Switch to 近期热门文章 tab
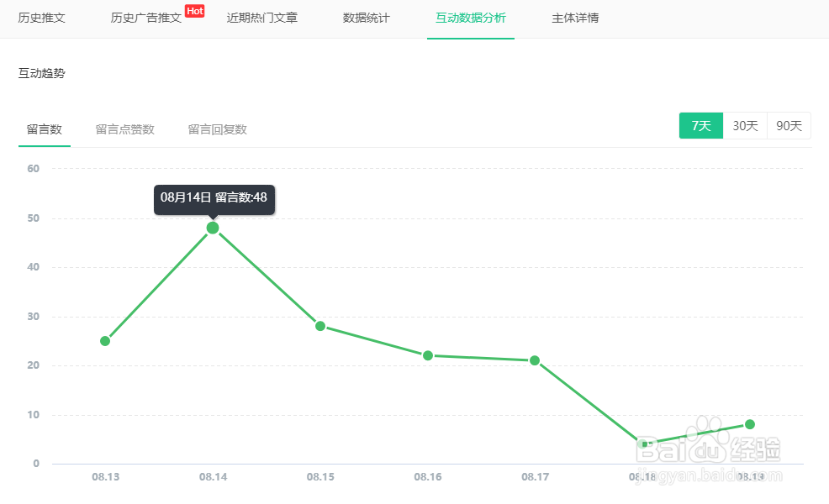The width and height of the screenshot is (829, 504). [262, 18]
